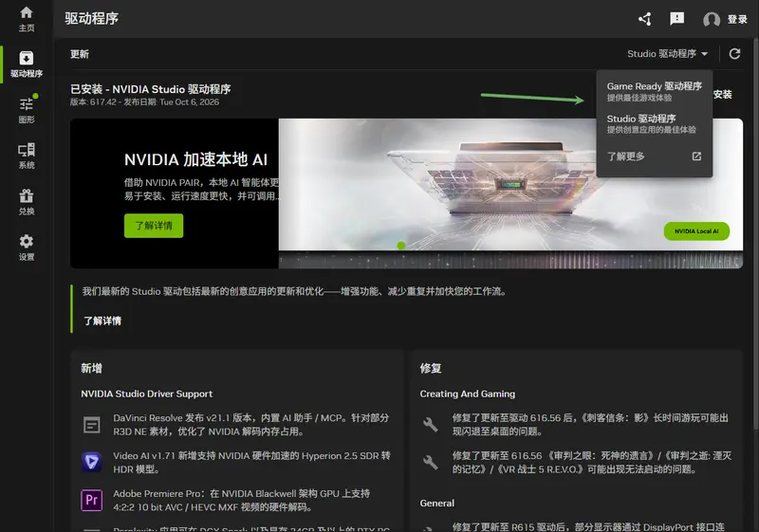759x532 pixels.
Task: Open the 了解详情 link below Studio description
Action: point(102,321)
